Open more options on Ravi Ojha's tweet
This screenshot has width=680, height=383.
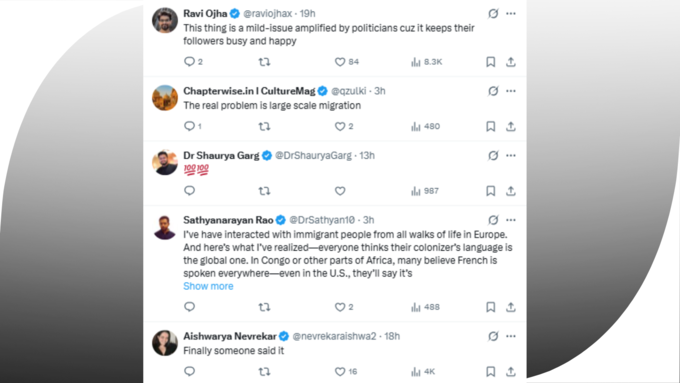[511, 13]
